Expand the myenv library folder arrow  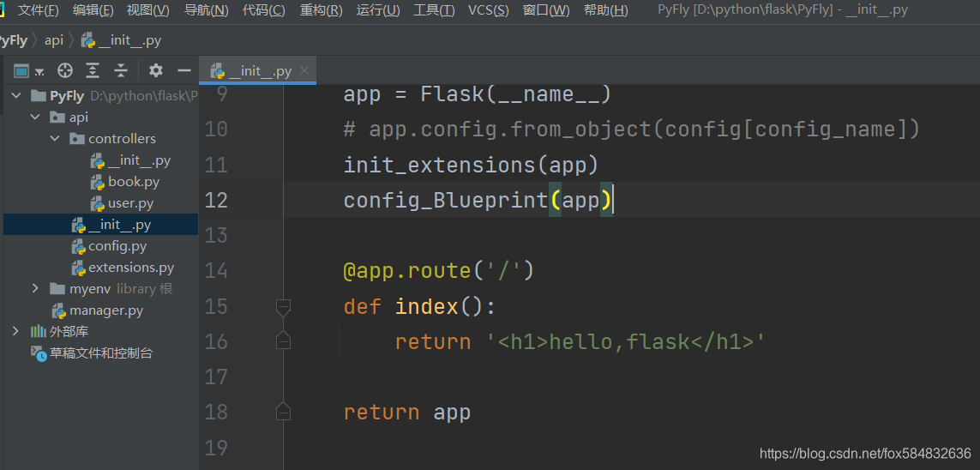click(36, 288)
